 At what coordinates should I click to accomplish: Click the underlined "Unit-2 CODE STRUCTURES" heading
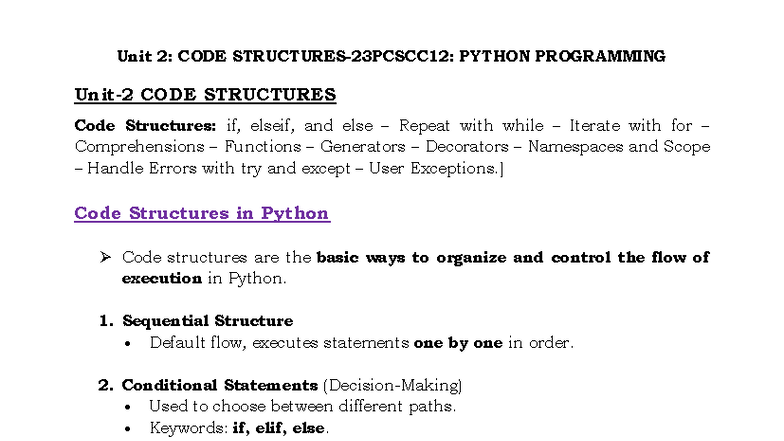pos(205,95)
